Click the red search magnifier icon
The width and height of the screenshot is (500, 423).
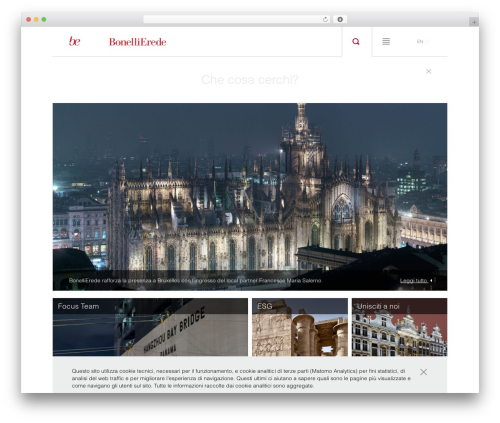tap(356, 42)
